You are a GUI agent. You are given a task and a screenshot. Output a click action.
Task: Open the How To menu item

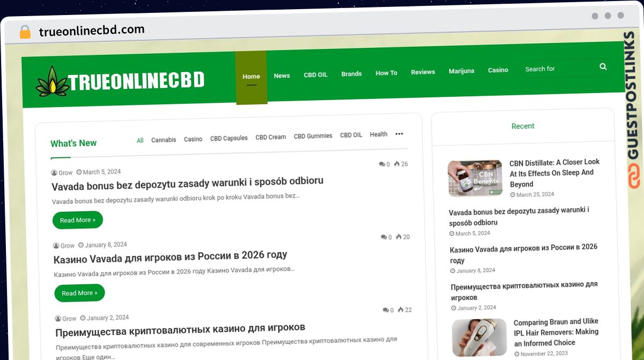[x=386, y=73]
